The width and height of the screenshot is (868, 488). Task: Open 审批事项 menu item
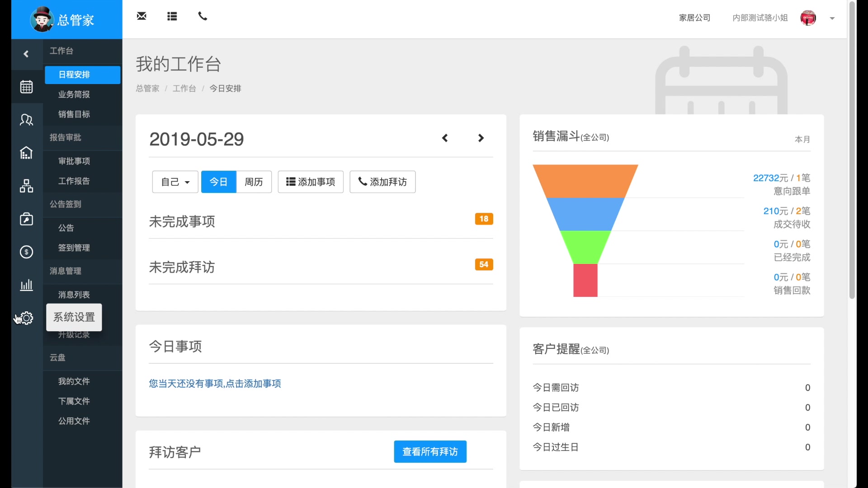pyautogui.click(x=74, y=161)
